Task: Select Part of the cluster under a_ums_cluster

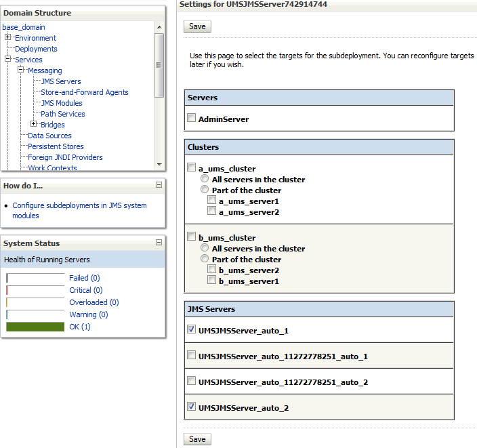Action: 205,189
